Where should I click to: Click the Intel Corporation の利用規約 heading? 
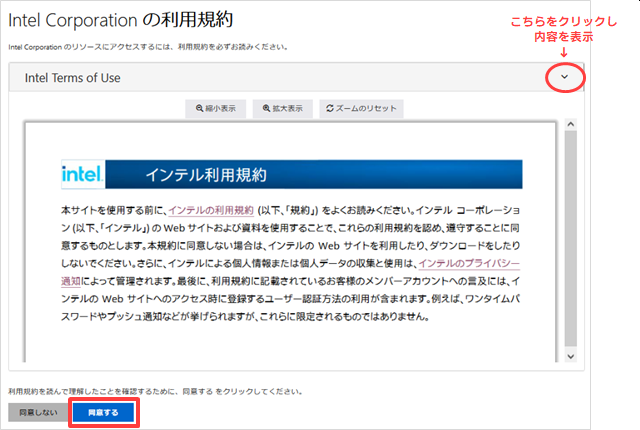click(120, 20)
